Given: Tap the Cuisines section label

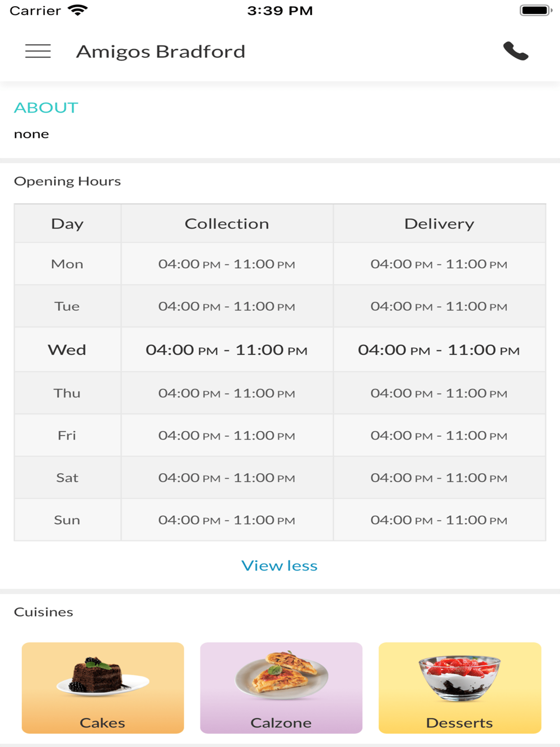Looking at the screenshot, I should [x=44, y=611].
